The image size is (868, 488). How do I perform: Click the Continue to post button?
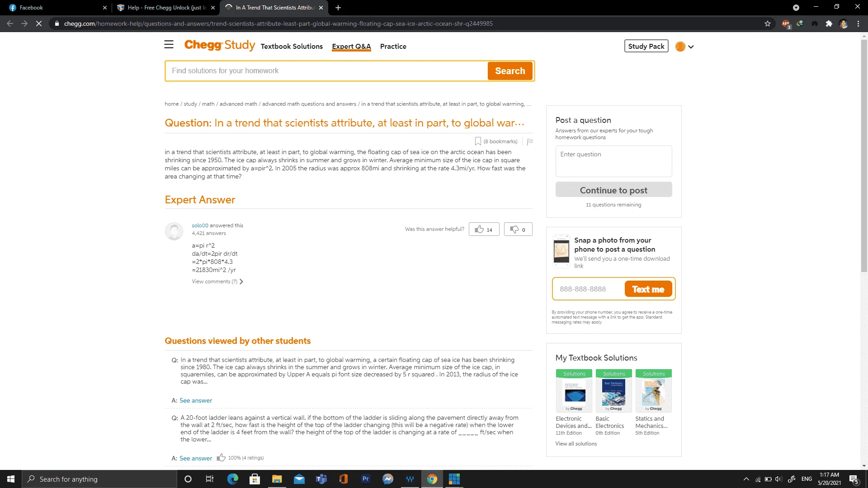pos(613,190)
